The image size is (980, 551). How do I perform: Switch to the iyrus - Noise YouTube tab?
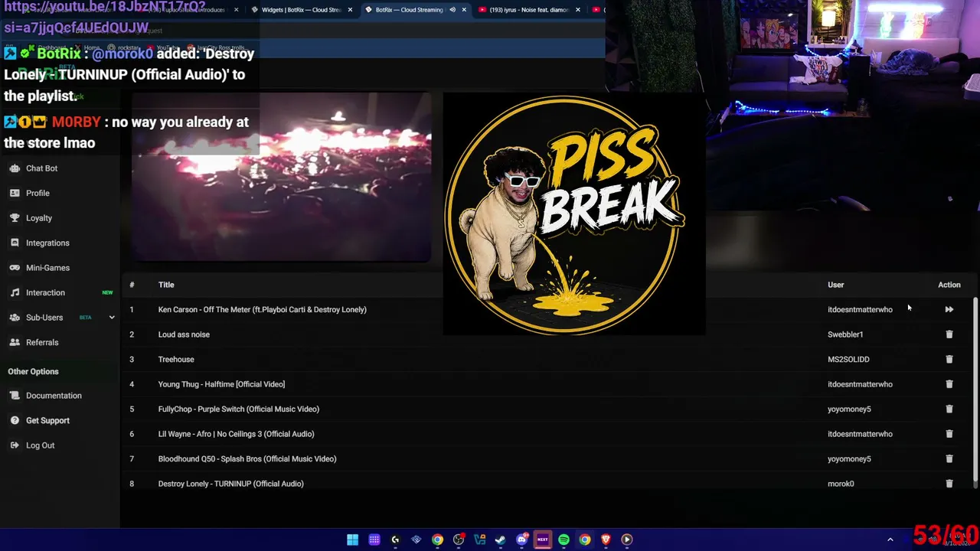pyautogui.click(x=528, y=10)
